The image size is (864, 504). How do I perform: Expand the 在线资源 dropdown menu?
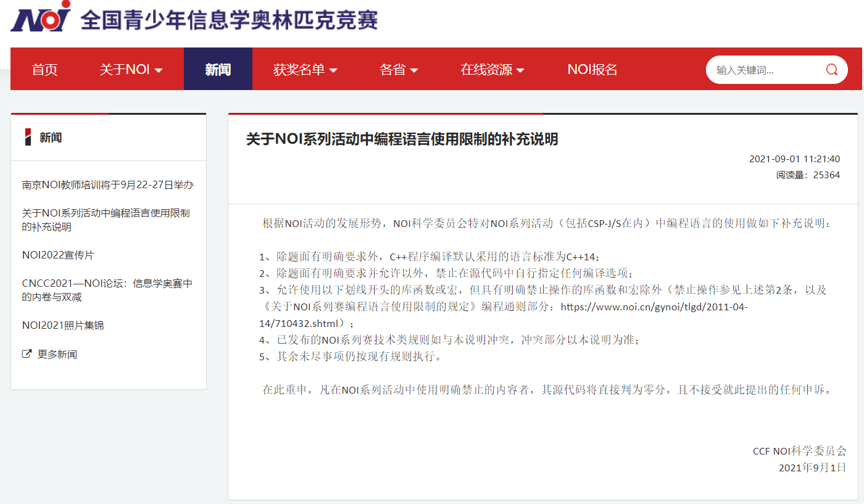coord(492,69)
